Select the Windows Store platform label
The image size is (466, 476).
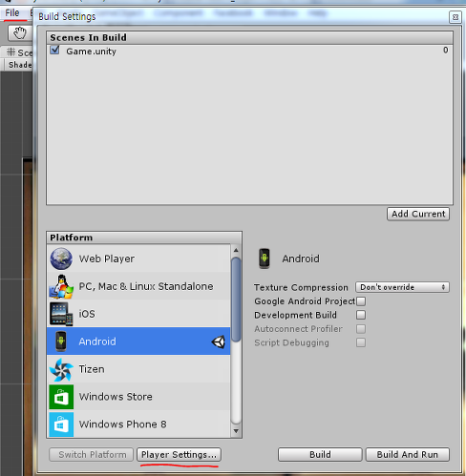[x=116, y=397]
